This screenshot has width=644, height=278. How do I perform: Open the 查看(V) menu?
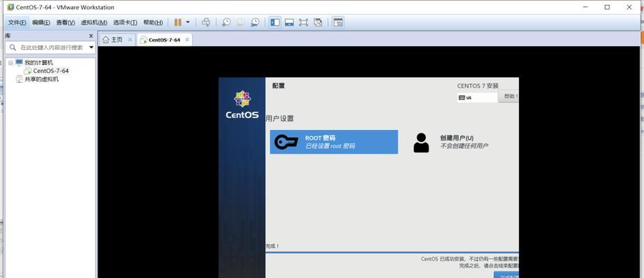point(65,22)
